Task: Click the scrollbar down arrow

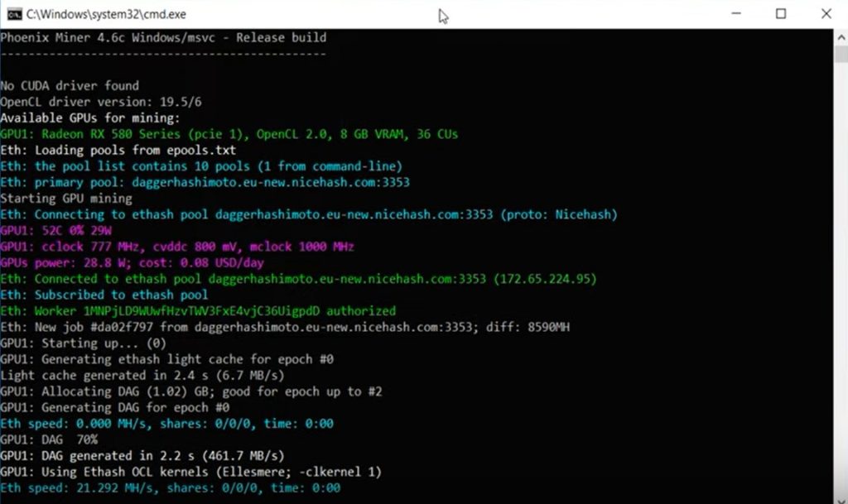Action: [841, 498]
